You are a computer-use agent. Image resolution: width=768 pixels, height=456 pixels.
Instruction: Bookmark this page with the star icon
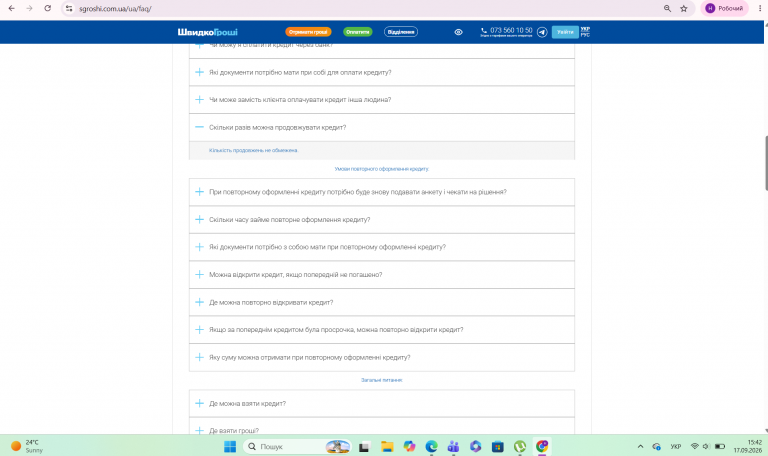(x=684, y=8)
